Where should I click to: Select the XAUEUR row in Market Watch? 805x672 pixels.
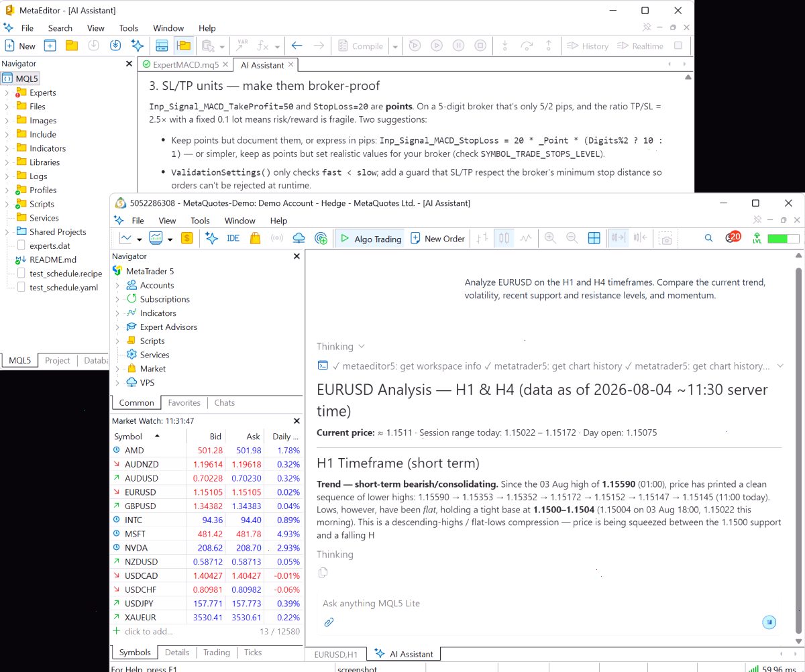(206, 617)
